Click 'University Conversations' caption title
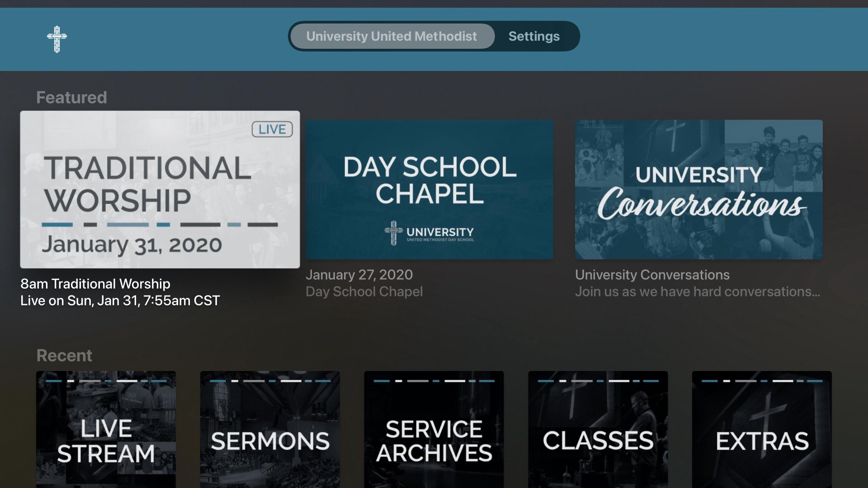868x488 pixels. (x=652, y=275)
